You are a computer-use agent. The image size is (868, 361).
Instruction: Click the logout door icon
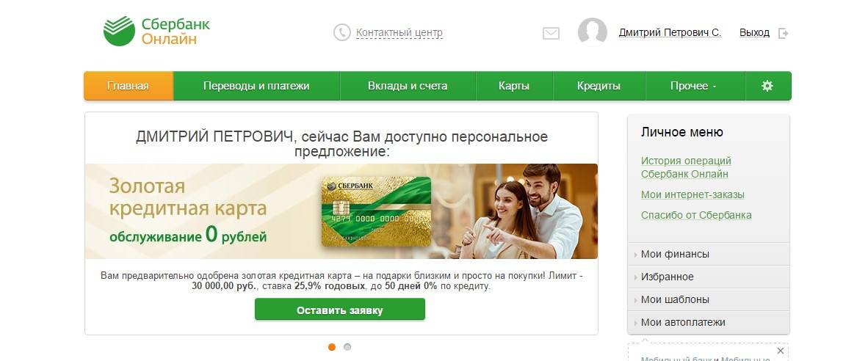coord(783,33)
